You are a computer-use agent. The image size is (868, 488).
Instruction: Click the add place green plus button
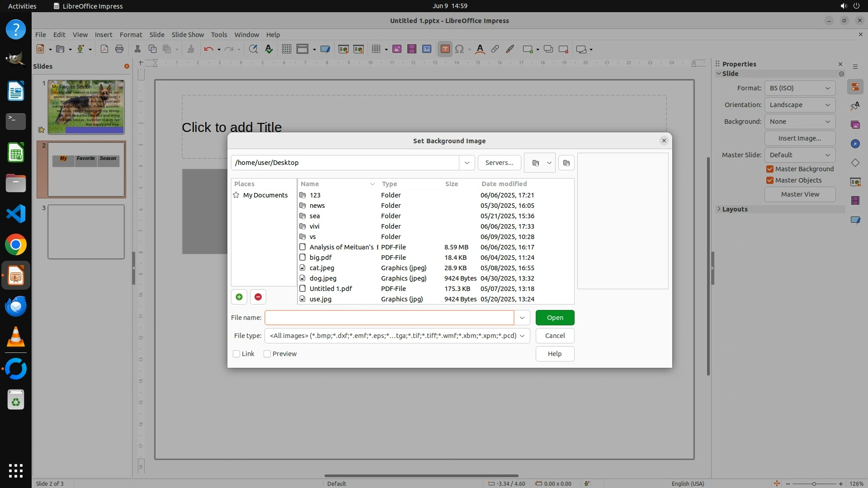tap(239, 297)
